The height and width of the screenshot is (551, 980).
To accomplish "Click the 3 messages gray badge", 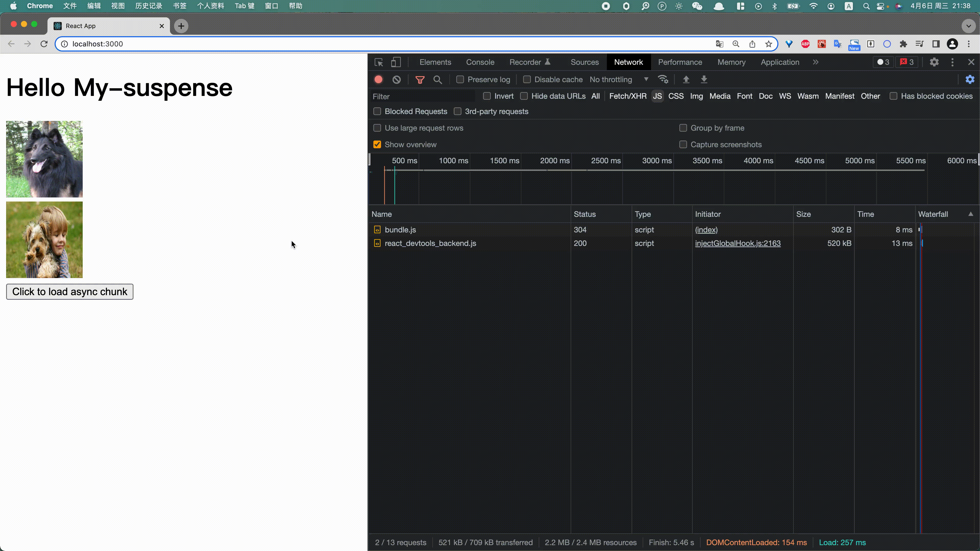I will pos(883,62).
